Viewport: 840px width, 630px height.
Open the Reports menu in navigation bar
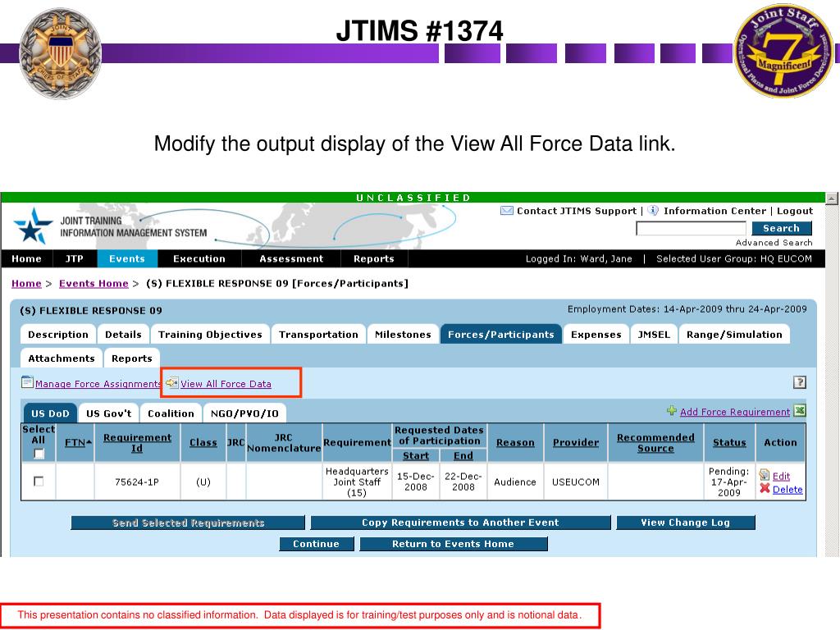click(374, 258)
